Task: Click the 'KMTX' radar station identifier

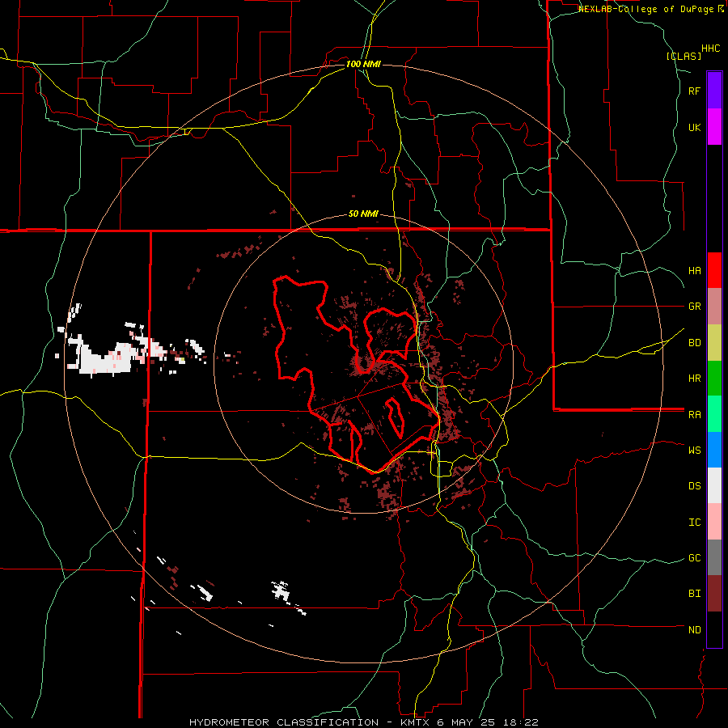Action: tap(415, 722)
